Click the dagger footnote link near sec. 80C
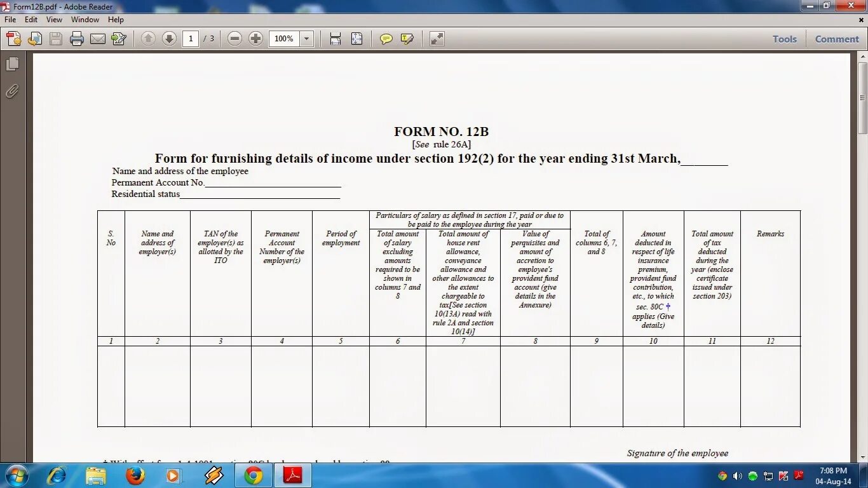 coord(668,306)
